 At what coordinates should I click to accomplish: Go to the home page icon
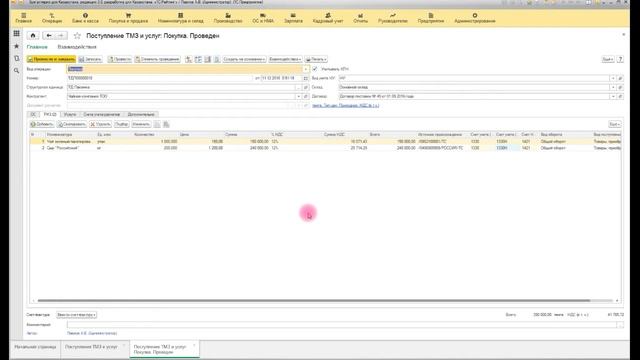(33, 36)
